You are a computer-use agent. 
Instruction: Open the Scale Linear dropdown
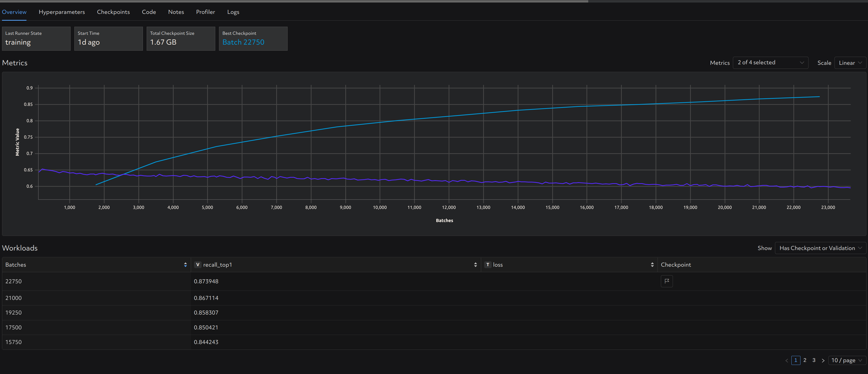850,63
